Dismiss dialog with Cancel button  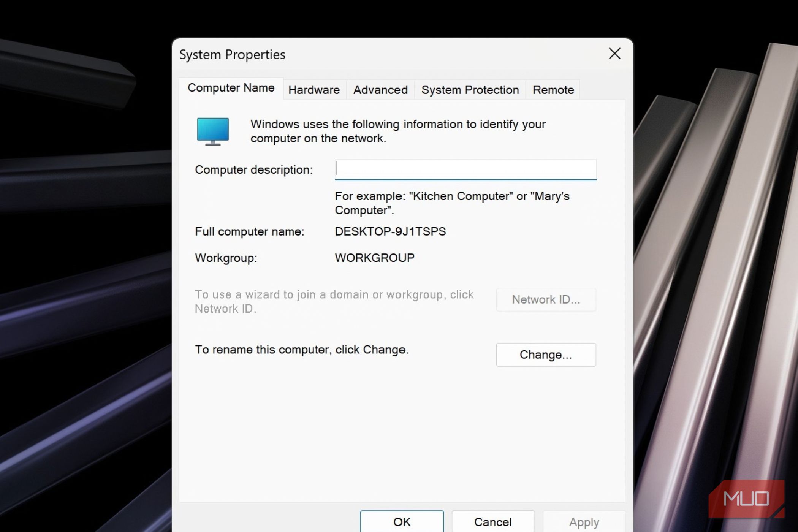(493, 521)
